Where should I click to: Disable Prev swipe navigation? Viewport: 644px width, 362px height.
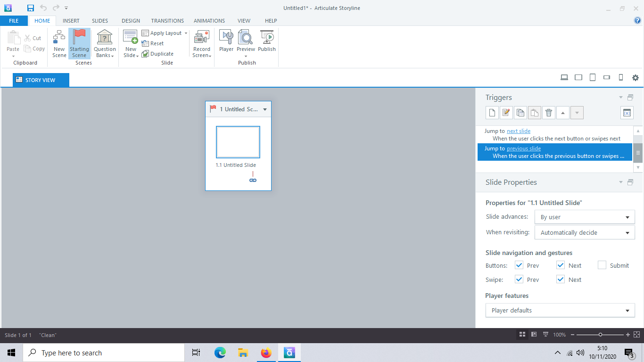[x=519, y=279]
